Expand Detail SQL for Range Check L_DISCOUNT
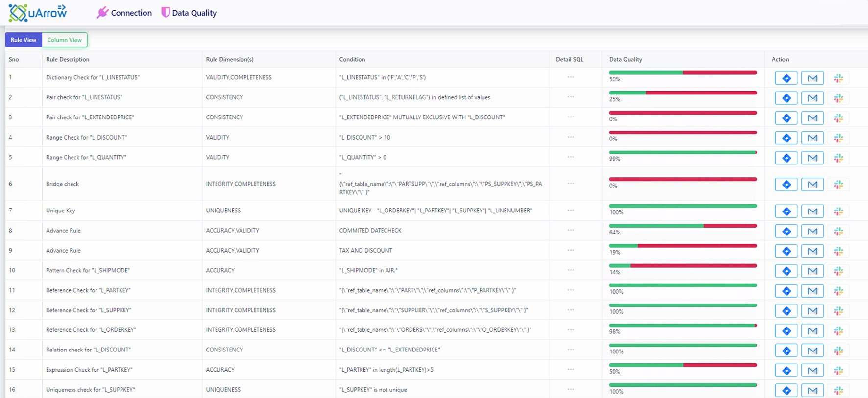The image size is (868, 398). coord(571,137)
